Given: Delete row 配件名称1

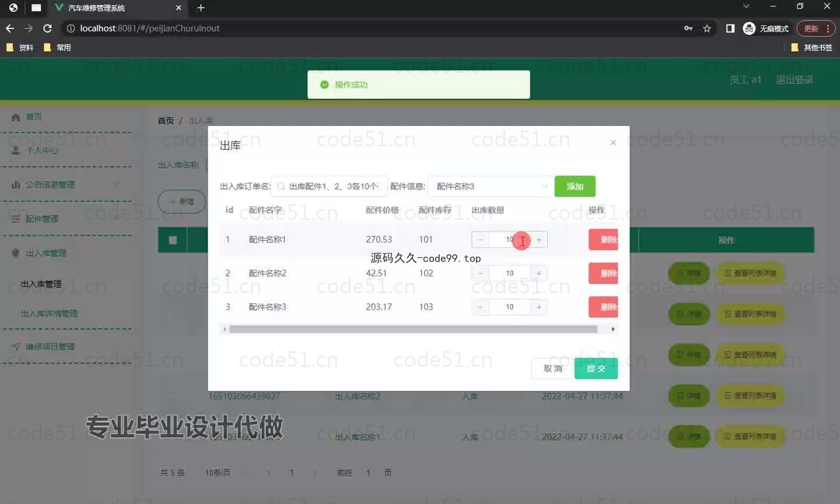Looking at the screenshot, I should 604,240.
